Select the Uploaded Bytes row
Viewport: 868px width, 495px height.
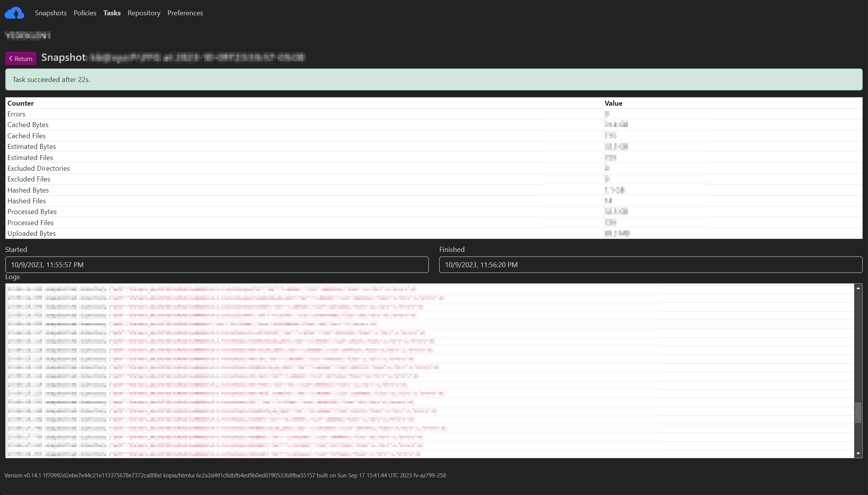tap(31, 233)
